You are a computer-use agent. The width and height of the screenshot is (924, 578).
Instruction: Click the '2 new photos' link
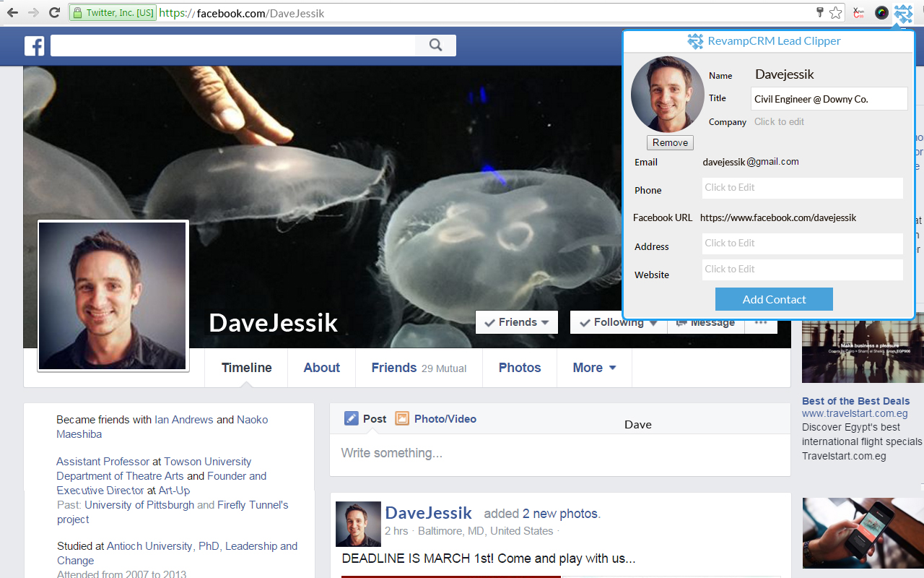(x=560, y=514)
